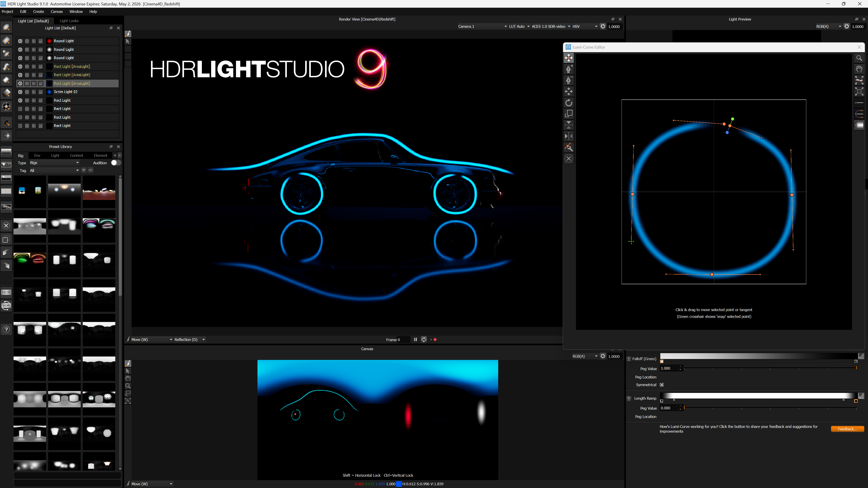The height and width of the screenshot is (488, 868).
Task: Select tangent edit tool in Lumi-Curve Editor
Action: tap(569, 147)
